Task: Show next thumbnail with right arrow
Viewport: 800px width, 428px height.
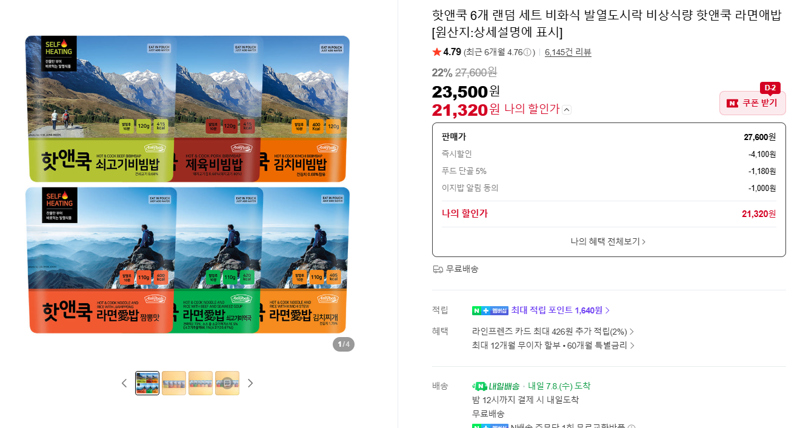Action: point(250,383)
